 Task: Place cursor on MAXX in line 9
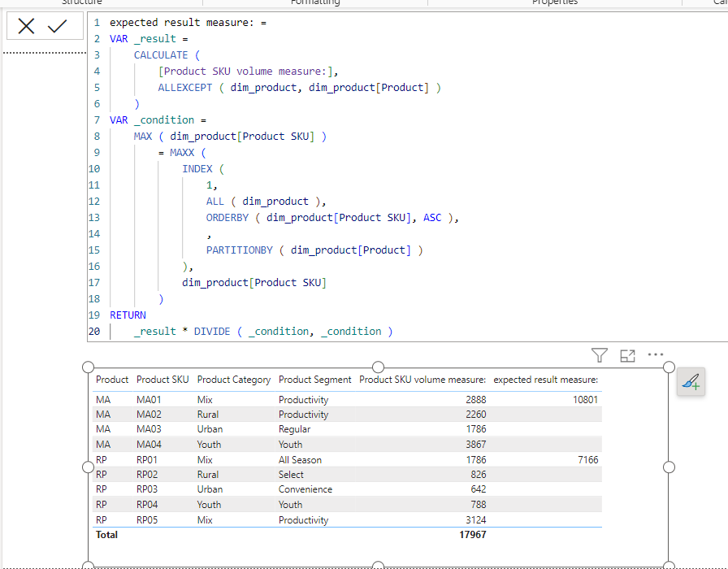pyautogui.click(x=181, y=153)
